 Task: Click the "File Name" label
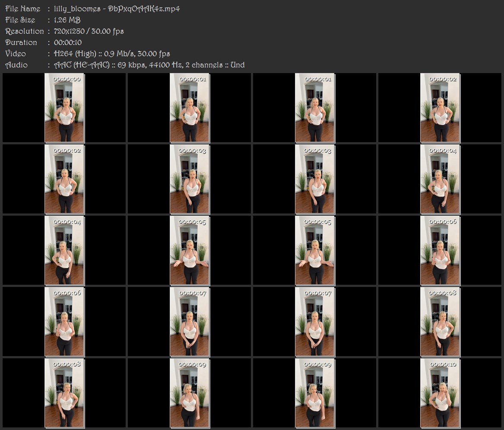23,9
